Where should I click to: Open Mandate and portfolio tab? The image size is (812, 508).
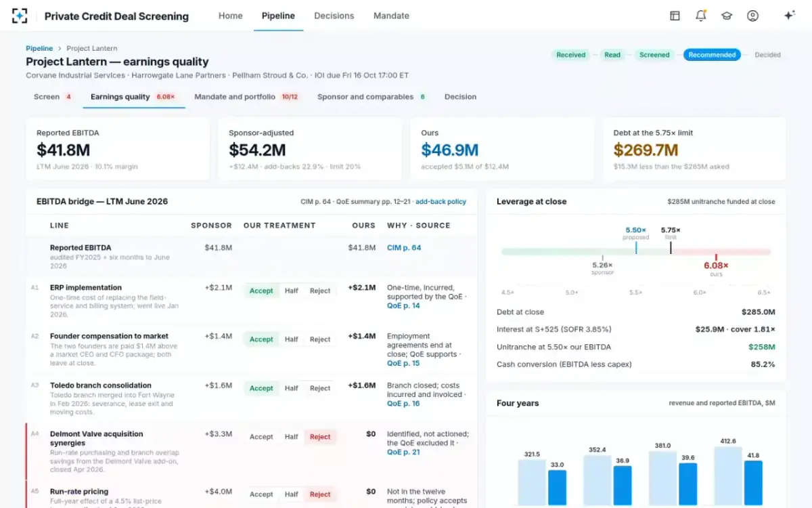click(x=246, y=97)
